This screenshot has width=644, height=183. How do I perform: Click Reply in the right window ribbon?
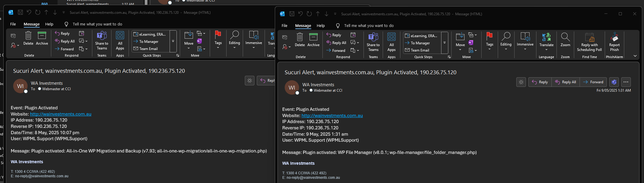pos(334,35)
